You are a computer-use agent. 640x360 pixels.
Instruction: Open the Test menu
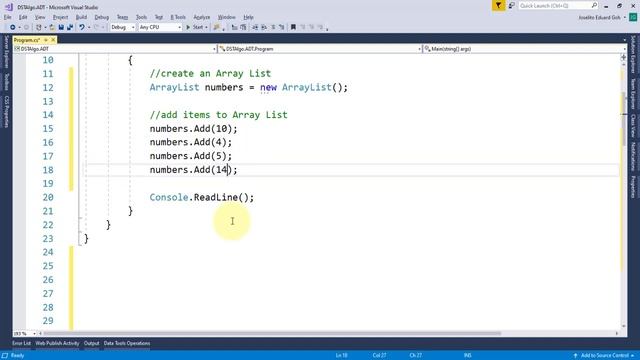[x=159, y=17]
